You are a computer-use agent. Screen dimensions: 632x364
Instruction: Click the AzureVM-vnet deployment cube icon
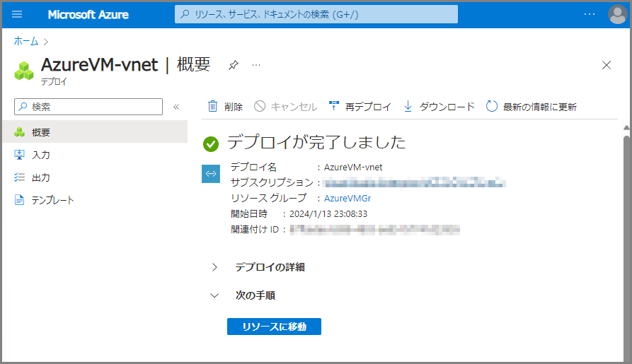pos(24,71)
